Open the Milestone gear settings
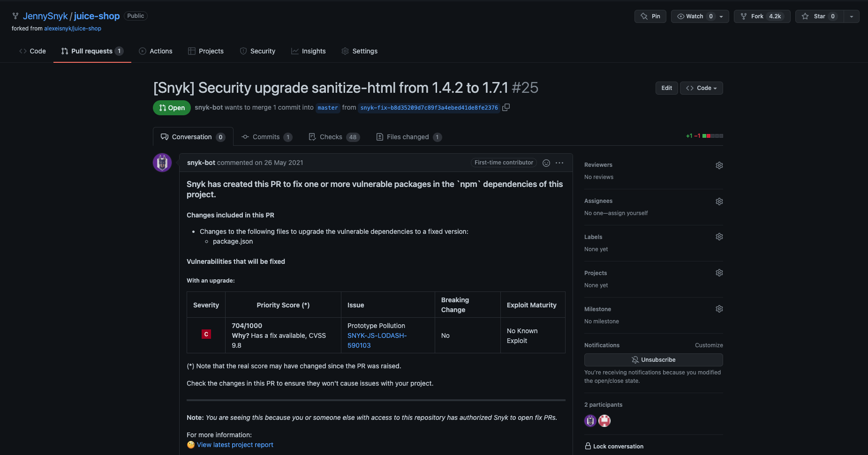This screenshot has height=455, width=868. click(719, 309)
